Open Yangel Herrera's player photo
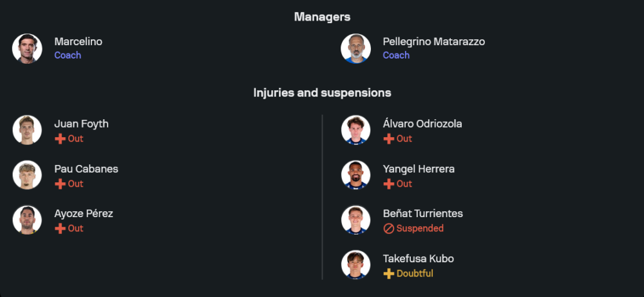 pyautogui.click(x=355, y=175)
